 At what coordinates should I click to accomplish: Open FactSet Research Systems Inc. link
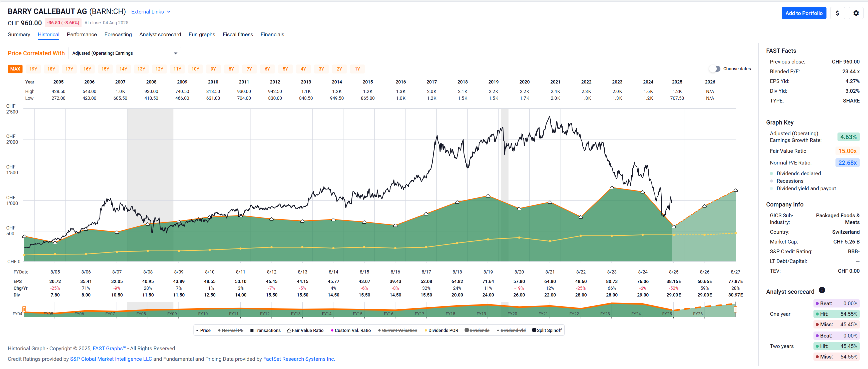coord(299,359)
